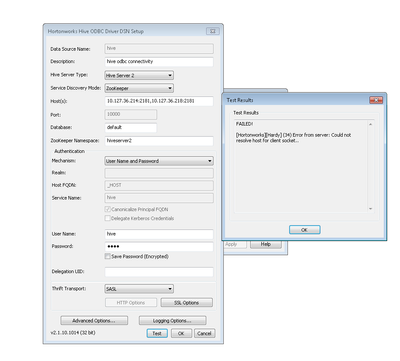Click the Host(s) input field
The image size is (400, 361).
[159, 101]
